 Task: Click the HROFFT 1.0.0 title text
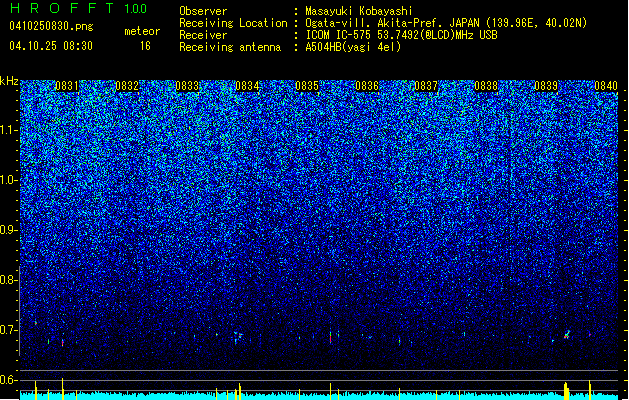pos(78,8)
